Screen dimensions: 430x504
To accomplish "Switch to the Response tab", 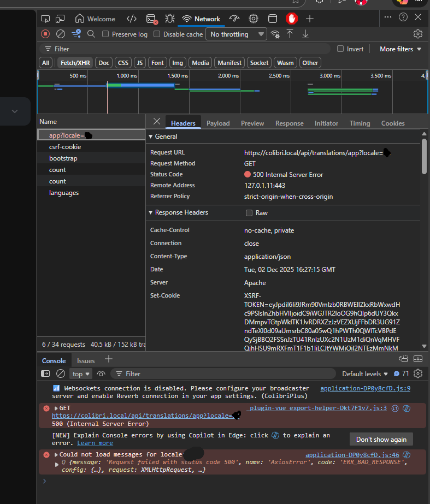I will point(289,123).
